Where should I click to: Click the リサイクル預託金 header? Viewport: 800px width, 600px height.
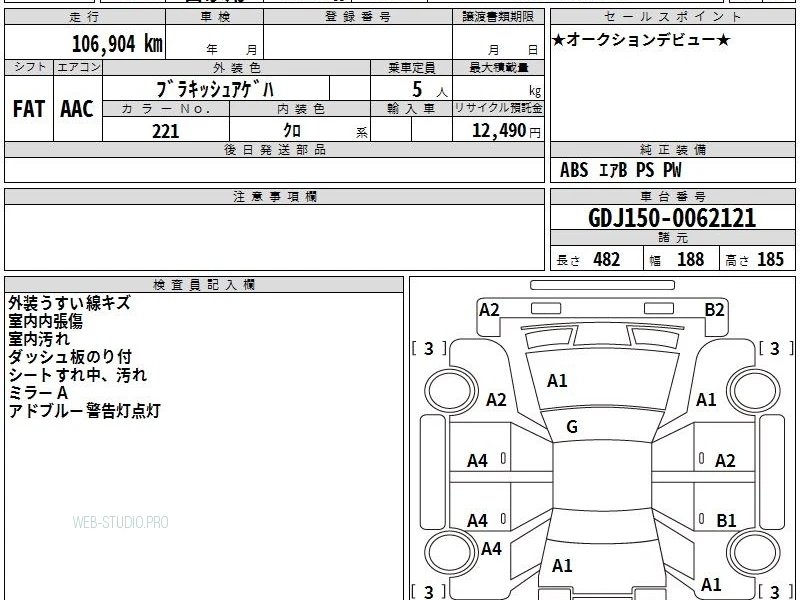(498, 109)
